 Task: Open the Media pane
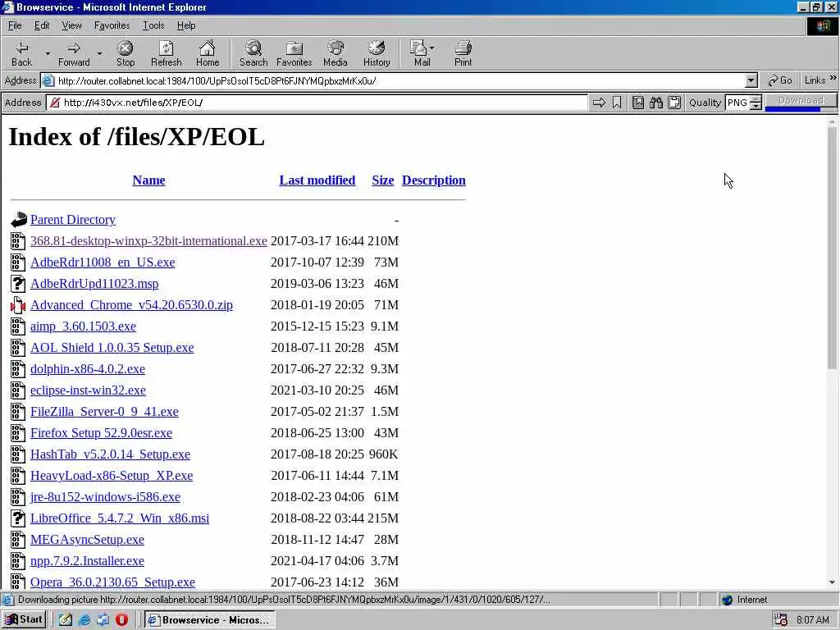pyautogui.click(x=336, y=54)
